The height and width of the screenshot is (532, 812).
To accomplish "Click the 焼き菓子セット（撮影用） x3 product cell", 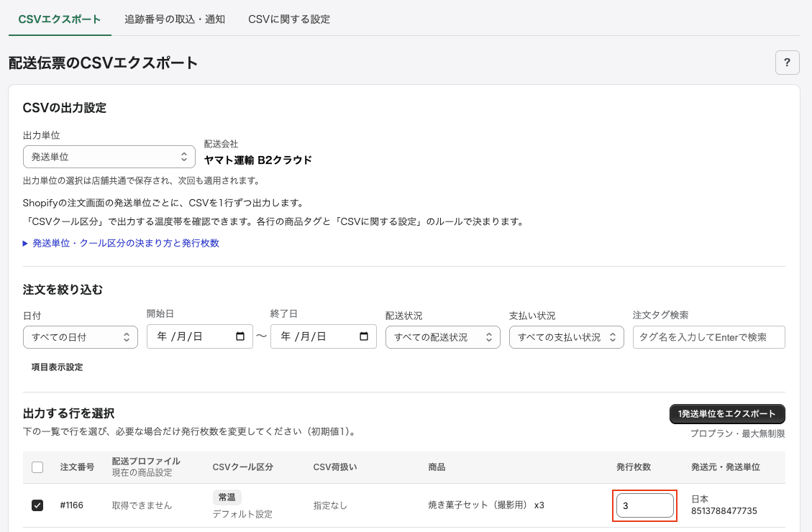I will coord(486,505).
